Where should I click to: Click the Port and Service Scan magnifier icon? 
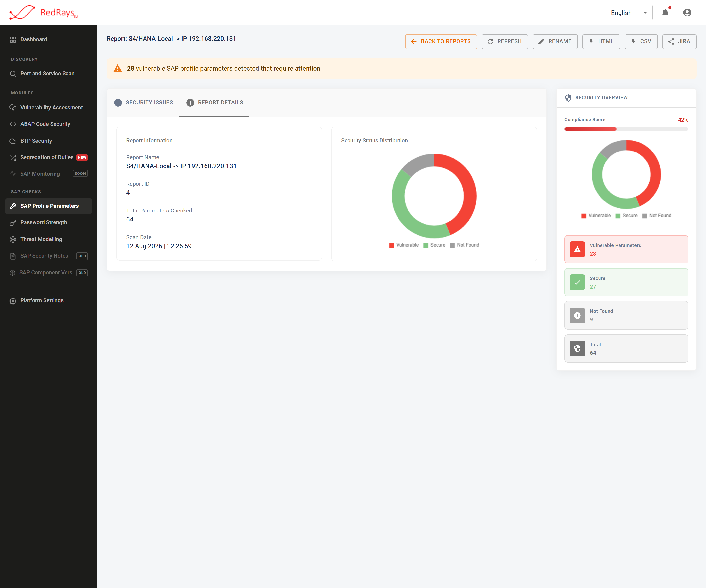(13, 73)
